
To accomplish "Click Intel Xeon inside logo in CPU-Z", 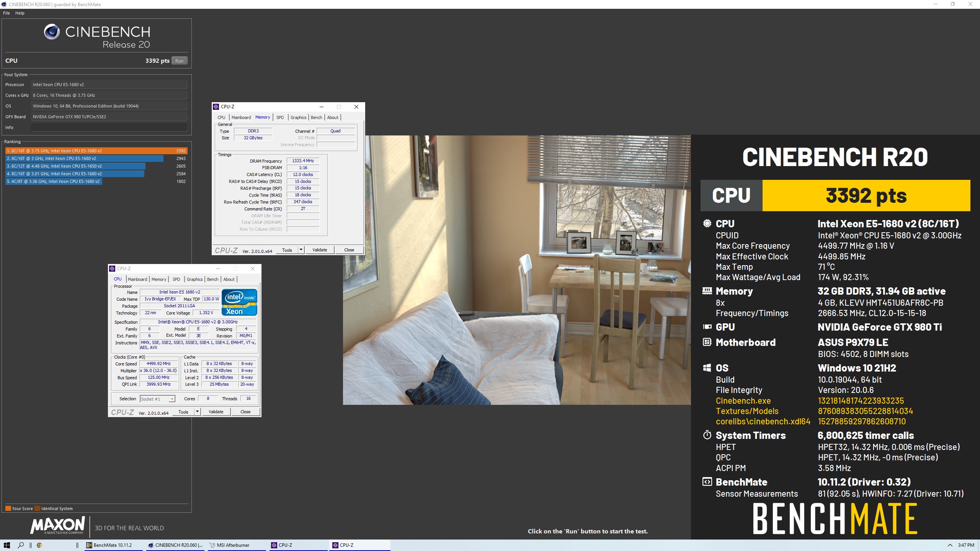I will click(239, 302).
